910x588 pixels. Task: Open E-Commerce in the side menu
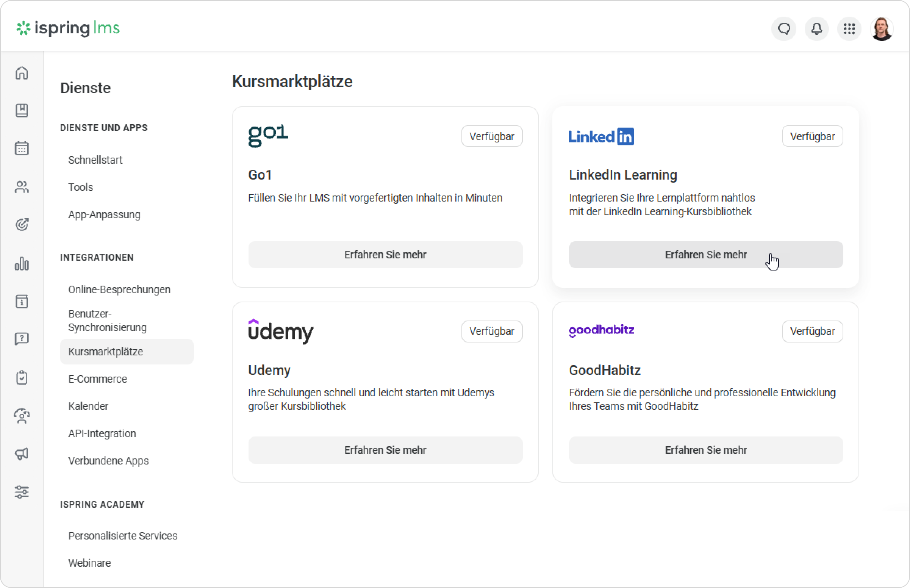coord(97,379)
